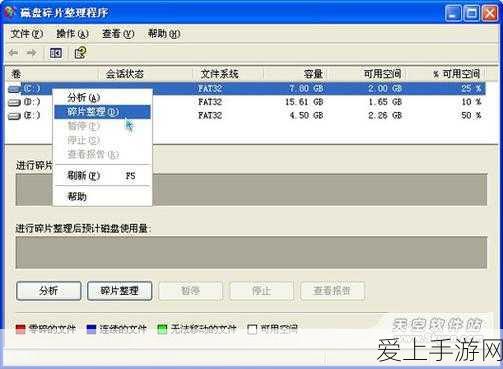The width and height of the screenshot is (503, 369).
Task: Sort by the 文件系统 column header
Action: [228, 74]
